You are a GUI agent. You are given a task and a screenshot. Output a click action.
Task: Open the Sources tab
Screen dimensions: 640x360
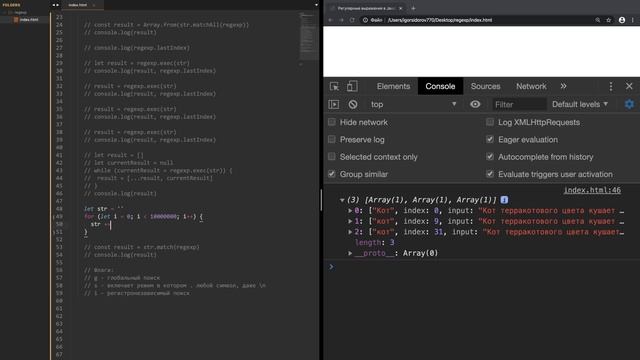point(485,86)
